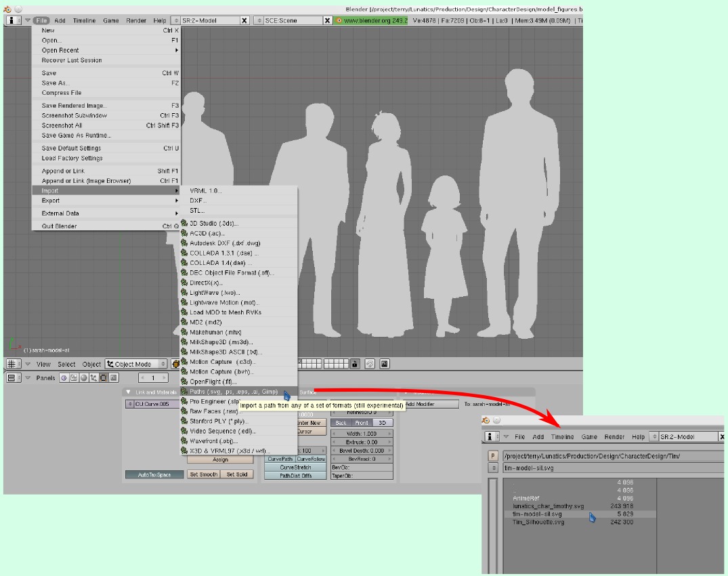Expand the Open Recent submenu
Screen dimensions: 728x576
[x=106, y=50]
